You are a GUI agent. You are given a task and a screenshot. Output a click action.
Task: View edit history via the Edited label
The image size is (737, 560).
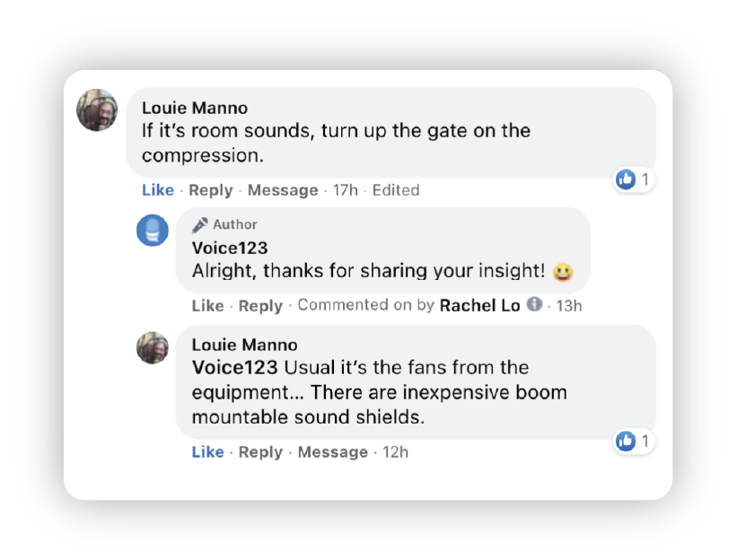coord(396,190)
